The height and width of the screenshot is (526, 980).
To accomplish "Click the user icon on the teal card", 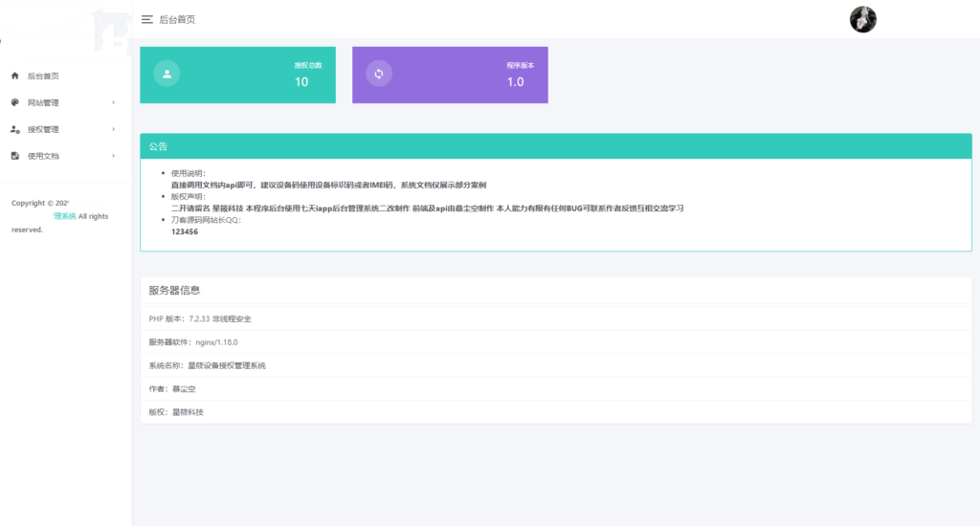I will [167, 74].
